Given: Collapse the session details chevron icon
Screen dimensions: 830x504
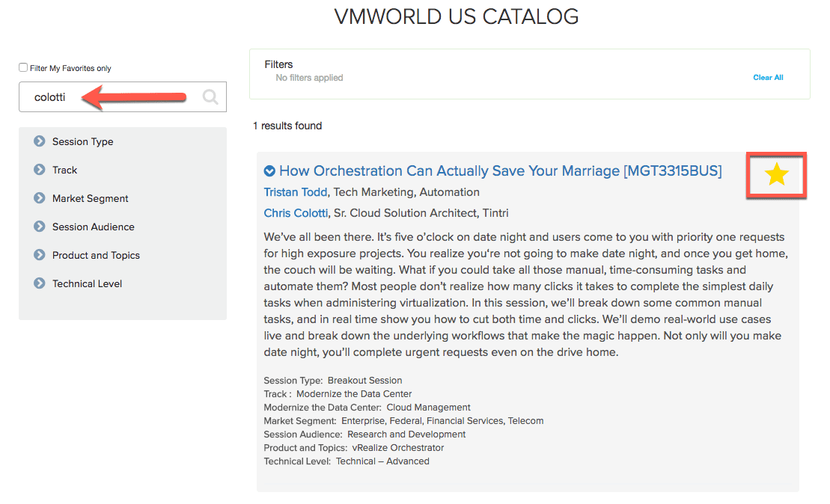Looking at the screenshot, I should point(269,170).
